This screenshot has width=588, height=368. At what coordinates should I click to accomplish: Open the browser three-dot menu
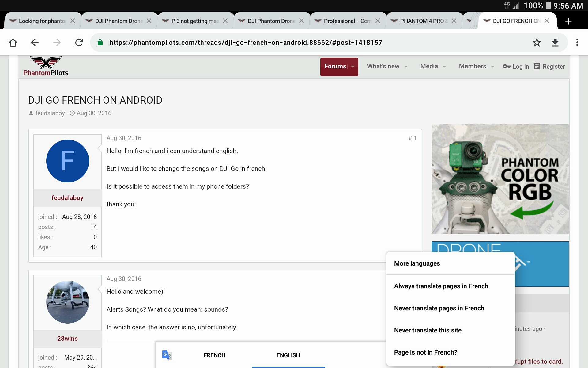click(577, 42)
